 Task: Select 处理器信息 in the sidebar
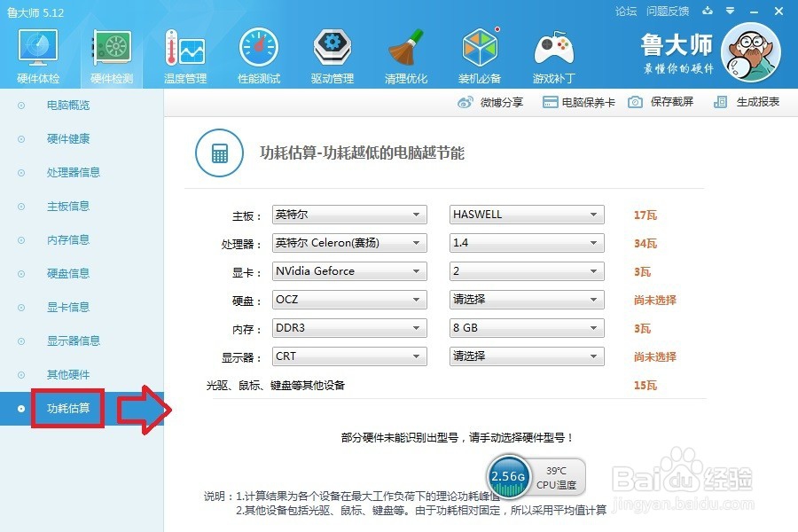coord(74,173)
